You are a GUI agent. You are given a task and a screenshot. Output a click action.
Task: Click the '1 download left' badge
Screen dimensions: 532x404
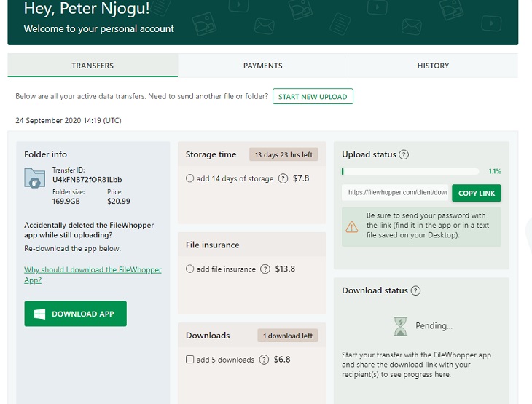[x=288, y=336]
